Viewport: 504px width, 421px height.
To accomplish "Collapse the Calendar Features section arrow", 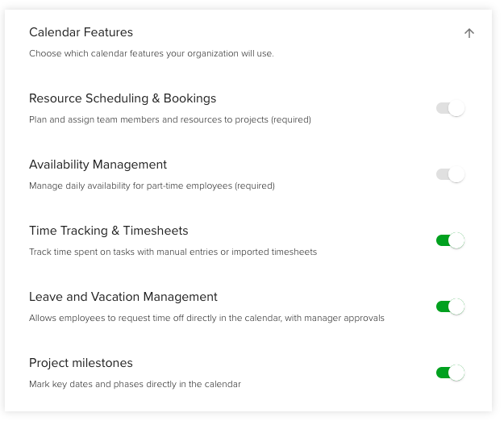I will click(x=469, y=33).
